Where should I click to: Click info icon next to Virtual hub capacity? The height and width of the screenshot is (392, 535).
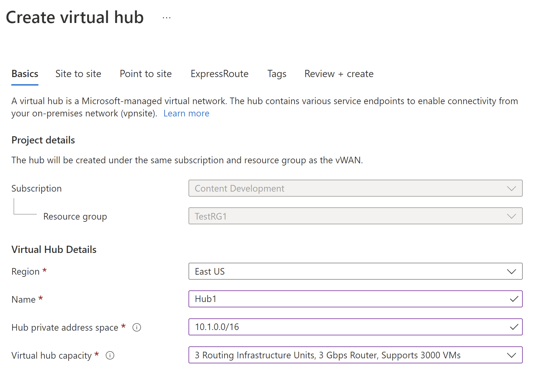[x=110, y=356]
